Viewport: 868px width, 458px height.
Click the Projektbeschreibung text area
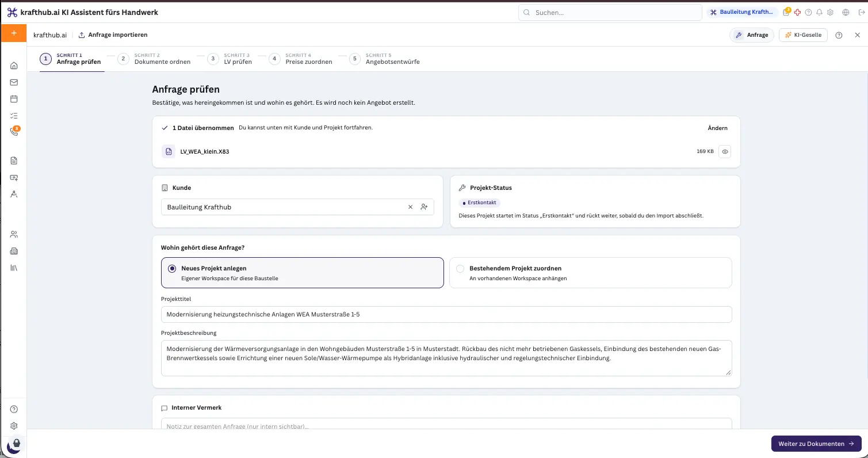click(446, 358)
